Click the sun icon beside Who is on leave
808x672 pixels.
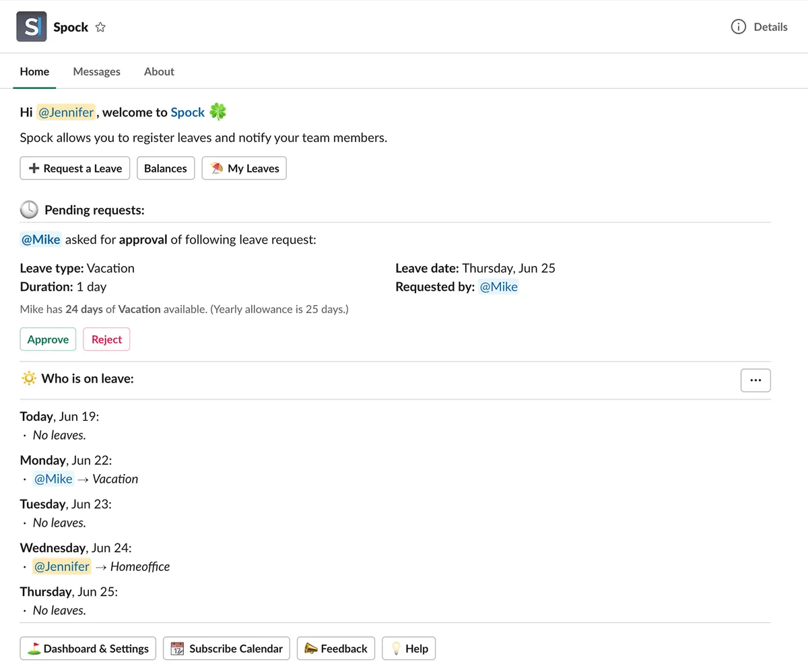click(x=28, y=378)
